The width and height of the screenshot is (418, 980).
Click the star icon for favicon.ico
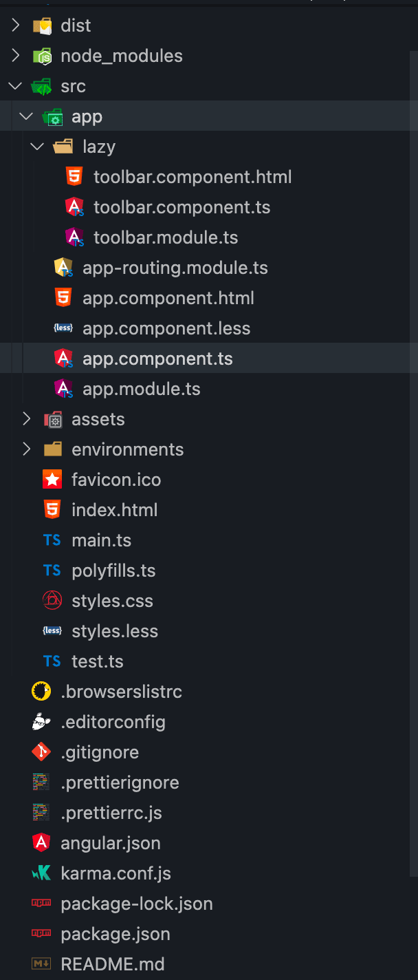[x=52, y=480]
